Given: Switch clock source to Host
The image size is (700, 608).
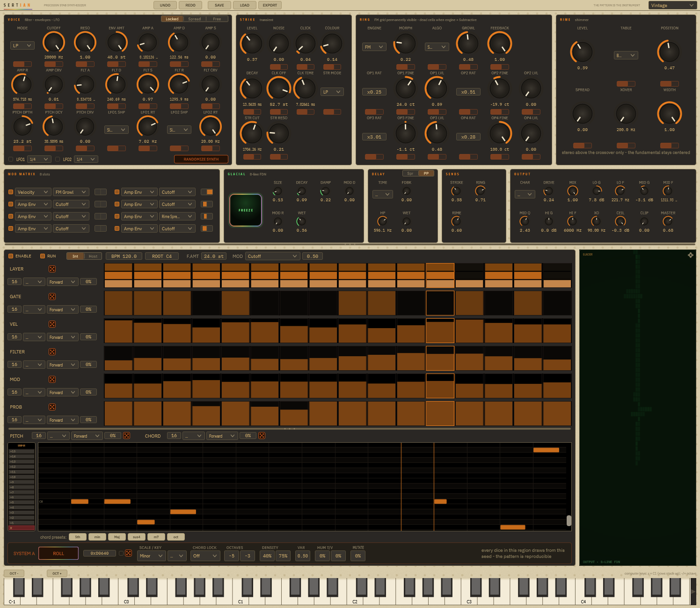Looking at the screenshot, I should [x=93, y=256].
